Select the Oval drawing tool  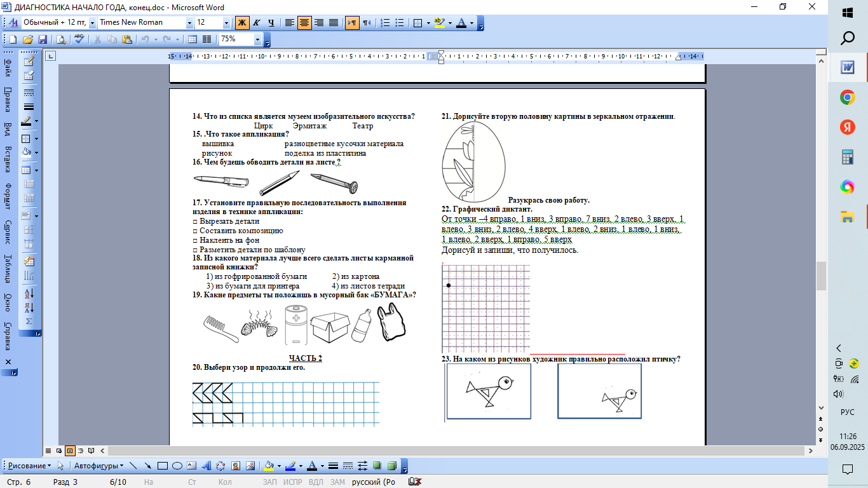177,466
